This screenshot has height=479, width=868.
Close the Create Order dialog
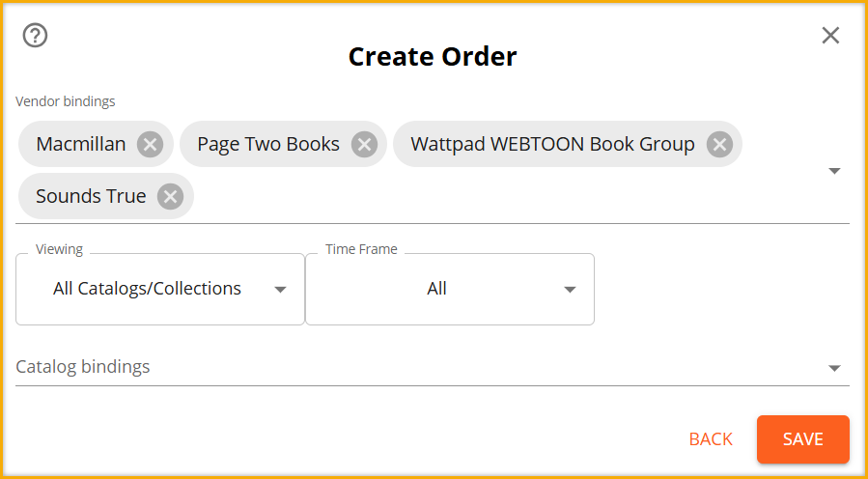click(x=830, y=36)
